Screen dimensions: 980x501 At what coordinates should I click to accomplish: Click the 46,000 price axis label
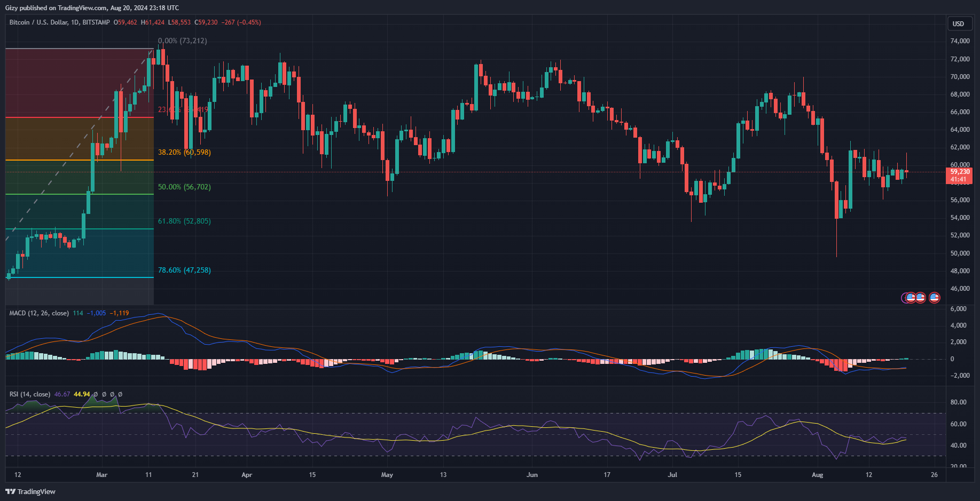[x=960, y=289]
